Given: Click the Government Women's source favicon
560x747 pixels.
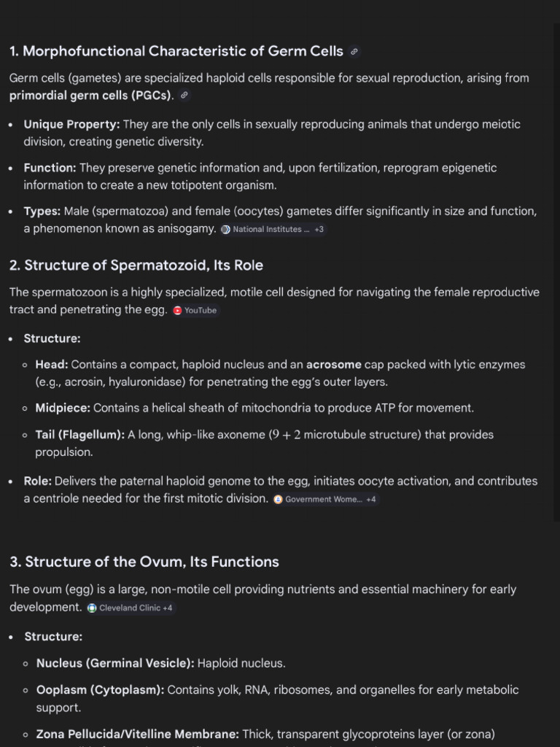Looking at the screenshot, I should point(278,499).
